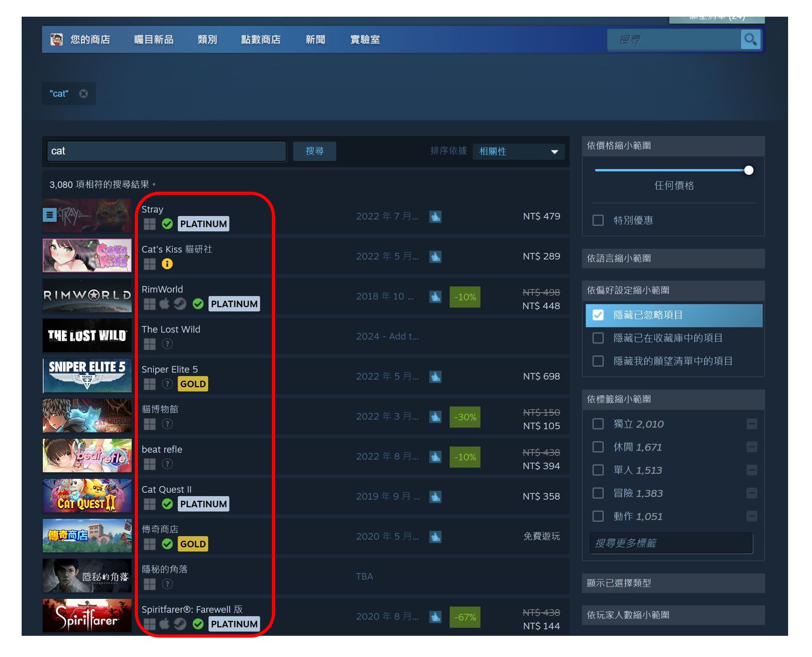Image resolution: width=812 pixels, height=657 pixels.
Task: Open the Cat Quest II game title
Action: [x=166, y=489]
